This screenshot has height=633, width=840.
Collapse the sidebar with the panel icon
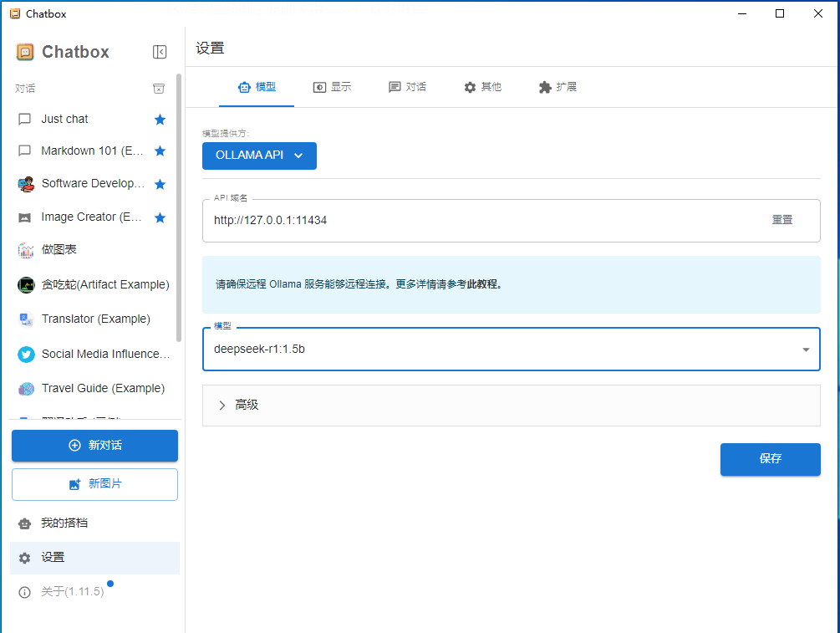pyautogui.click(x=160, y=52)
